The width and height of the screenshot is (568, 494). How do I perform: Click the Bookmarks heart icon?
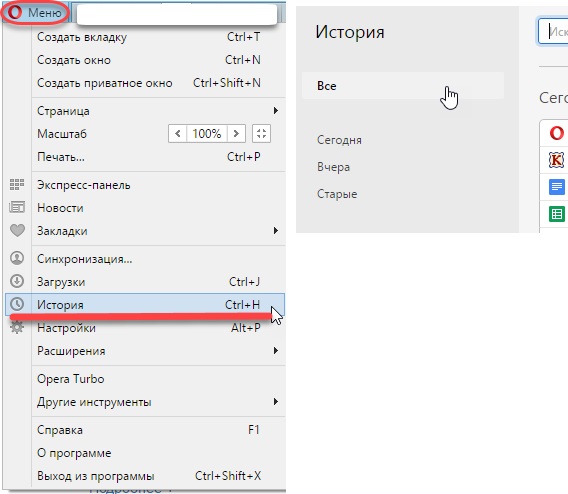coord(17,230)
